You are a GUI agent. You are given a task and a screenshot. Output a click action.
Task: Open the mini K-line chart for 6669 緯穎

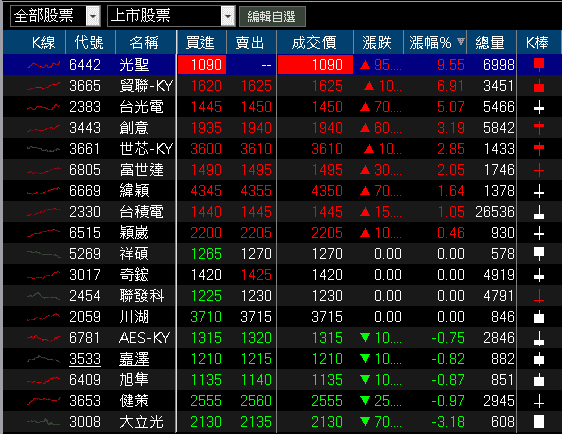43,191
